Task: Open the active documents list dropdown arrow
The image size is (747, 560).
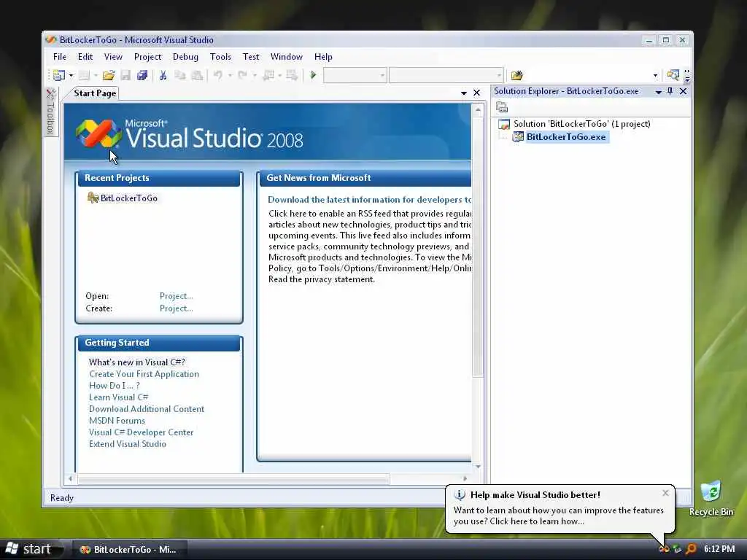Action: (463, 93)
